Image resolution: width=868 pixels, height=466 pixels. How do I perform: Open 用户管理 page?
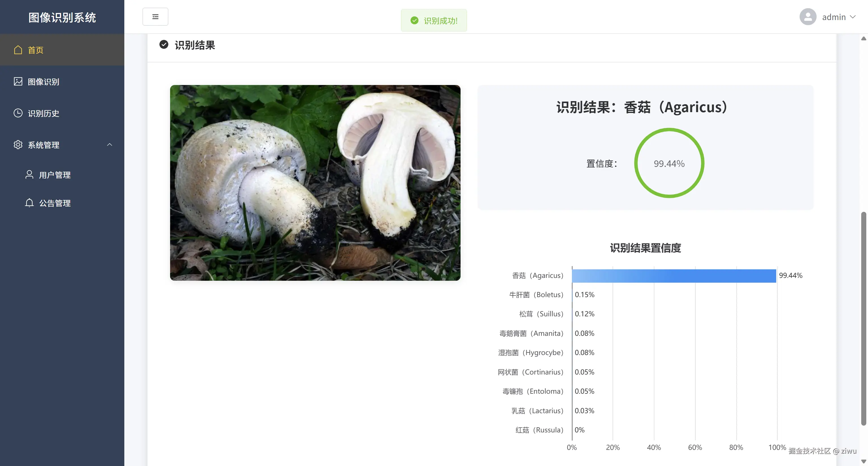[55, 175]
